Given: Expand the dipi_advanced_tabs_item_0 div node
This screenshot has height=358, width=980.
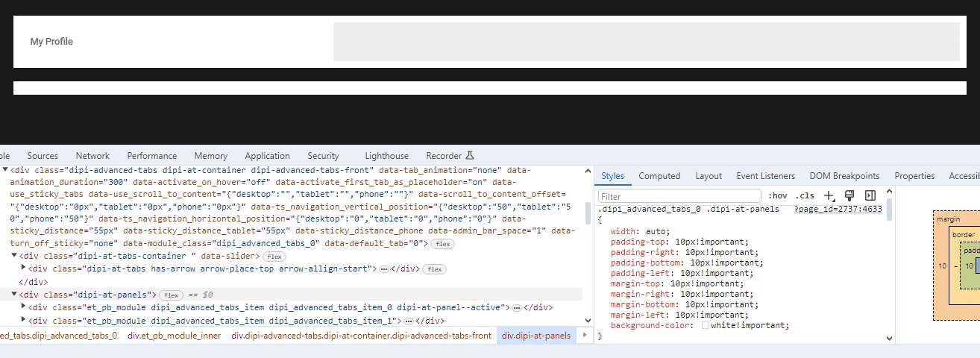Looking at the screenshot, I should tap(24, 307).
